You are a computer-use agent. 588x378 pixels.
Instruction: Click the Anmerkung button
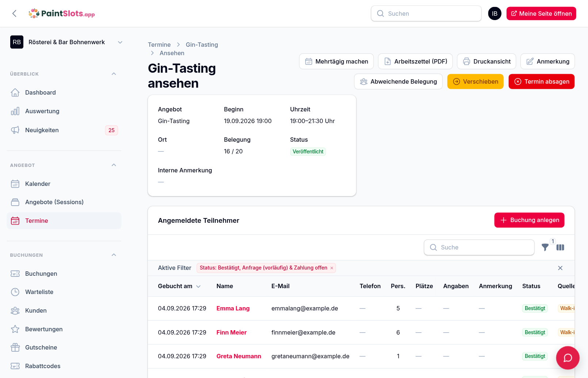(547, 61)
